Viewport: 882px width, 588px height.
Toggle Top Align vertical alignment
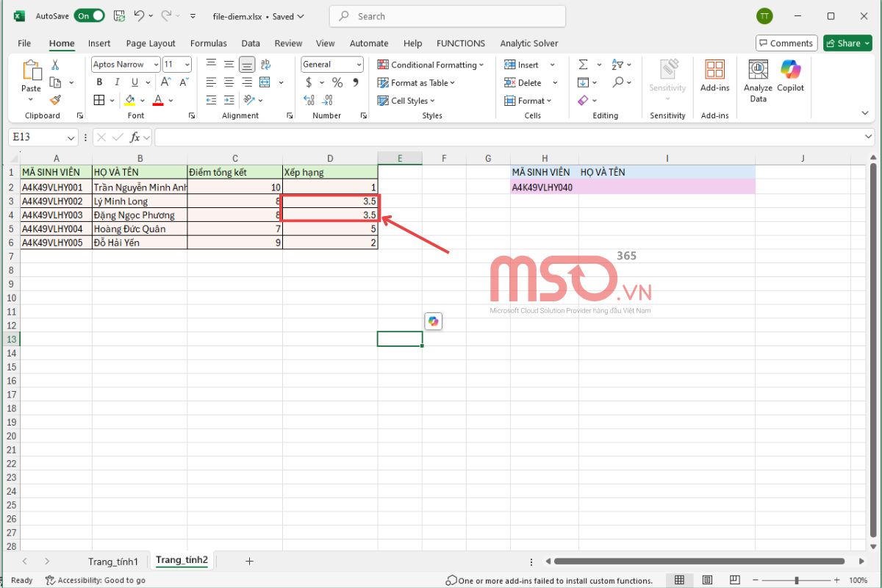click(212, 64)
